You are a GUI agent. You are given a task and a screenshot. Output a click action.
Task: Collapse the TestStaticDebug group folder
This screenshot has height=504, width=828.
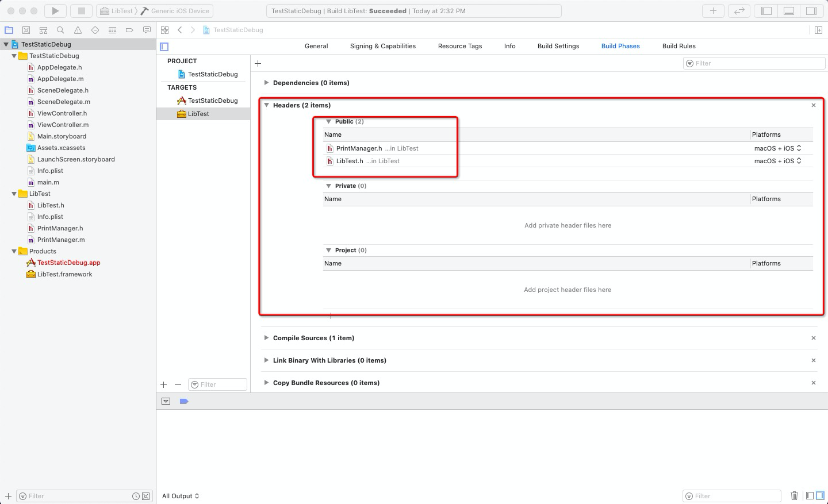(14, 56)
